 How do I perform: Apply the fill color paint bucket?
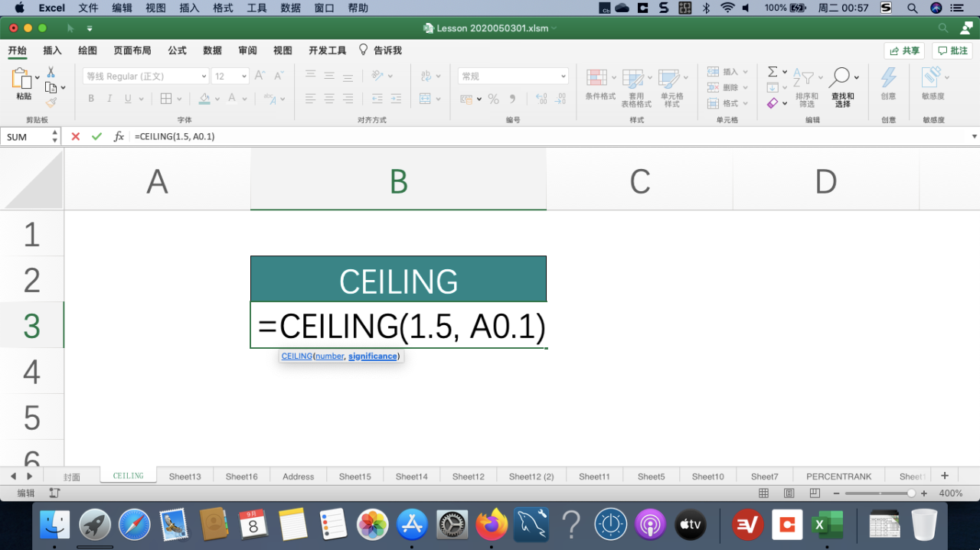click(x=204, y=99)
